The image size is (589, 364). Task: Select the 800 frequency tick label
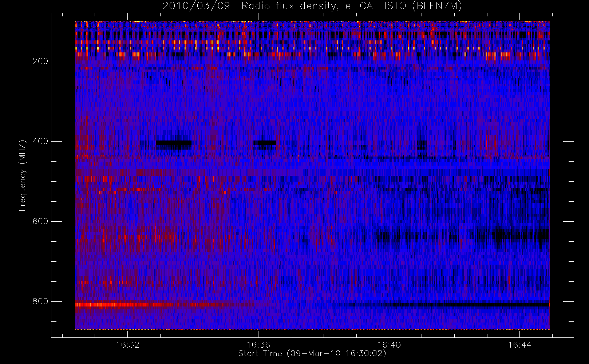click(40, 301)
